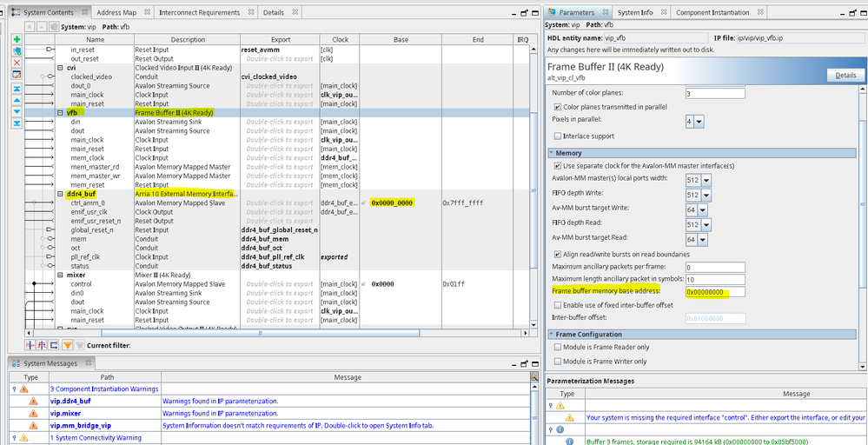
Task: Click the horizontal scrollbar in System Contents
Action: 261,333
